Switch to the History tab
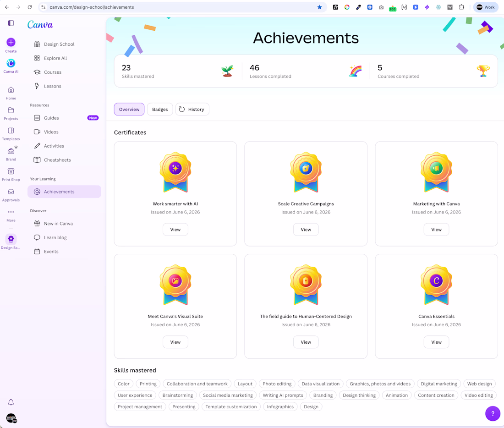 point(192,110)
